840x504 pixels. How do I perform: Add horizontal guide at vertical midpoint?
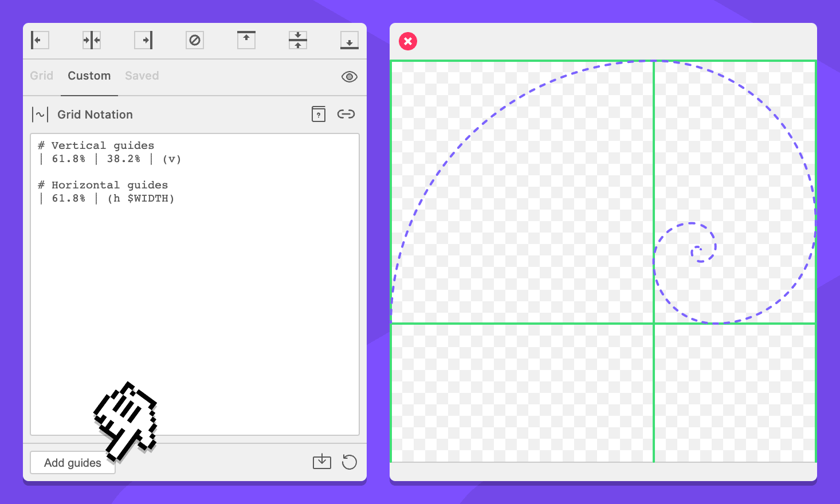pyautogui.click(x=298, y=40)
